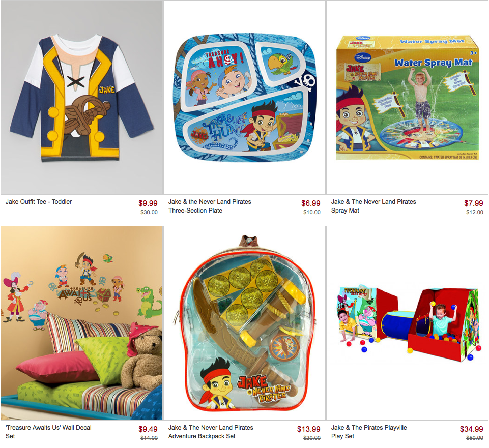Select the $7.99 Spray Mat price

click(474, 203)
